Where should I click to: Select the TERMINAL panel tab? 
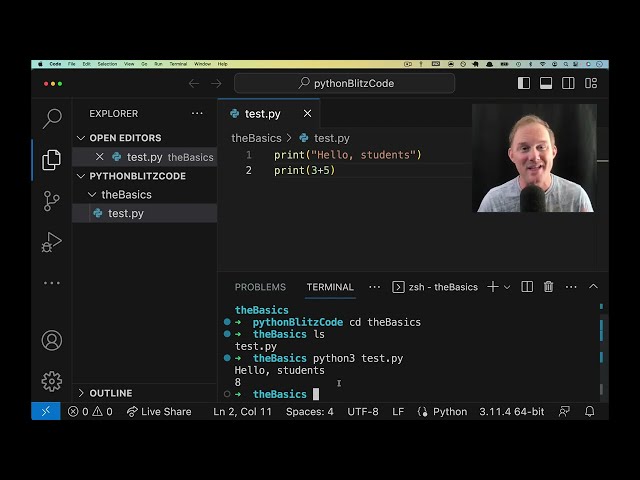pyautogui.click(x=330, y=287)
